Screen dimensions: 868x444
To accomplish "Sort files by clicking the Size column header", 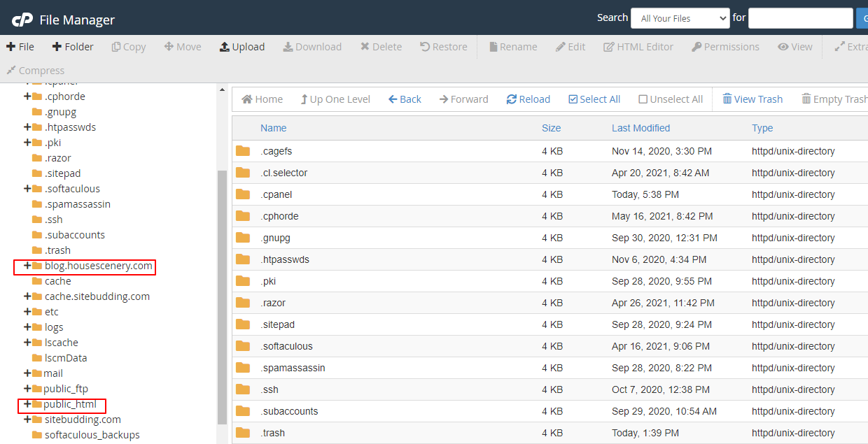I will [551, 128].
